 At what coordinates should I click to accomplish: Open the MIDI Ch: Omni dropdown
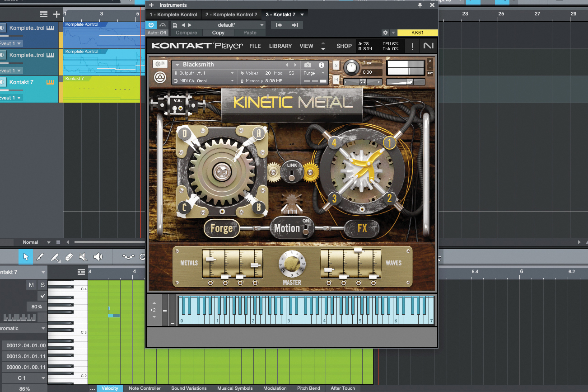pyautogui.click(x=204, y=81)
